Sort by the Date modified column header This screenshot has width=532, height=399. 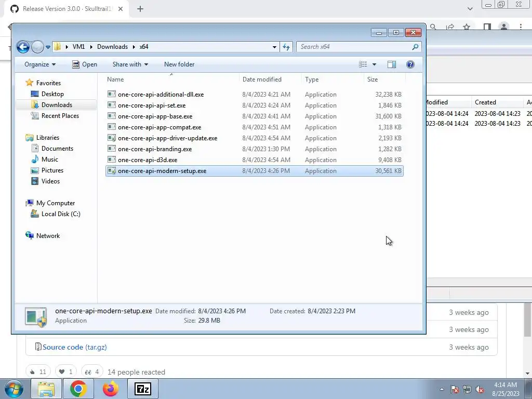coord(270,79)
